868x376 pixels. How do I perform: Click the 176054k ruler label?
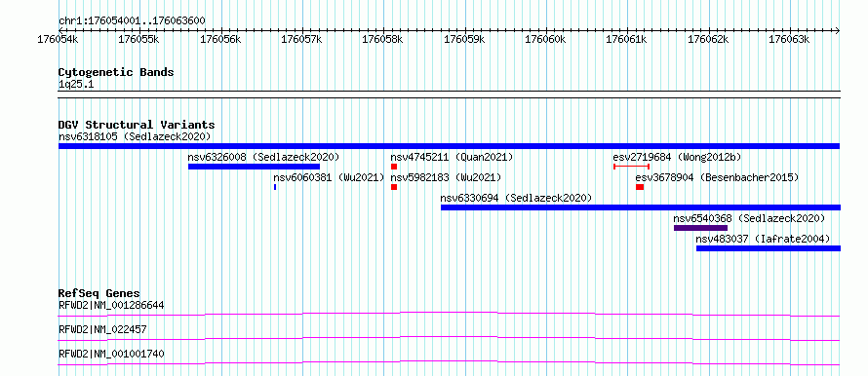coord(59,40)
